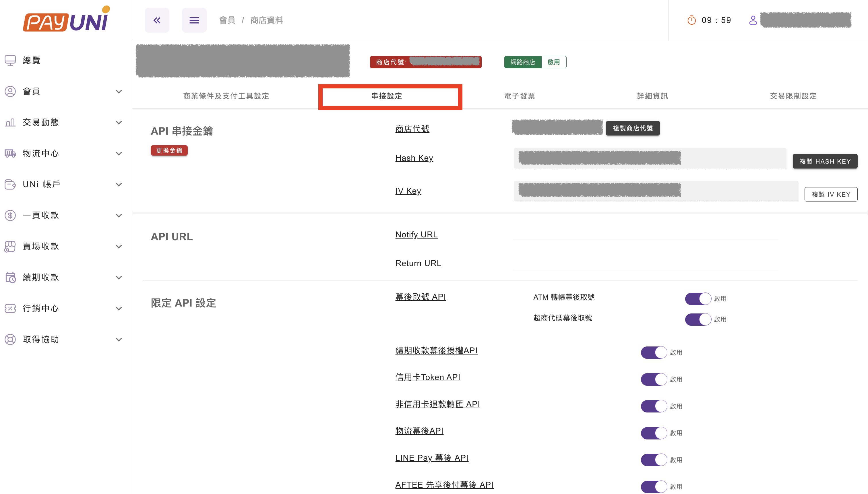The image size is (868, 494).
Task: Click the 更換金鑰 button
Action: [x=169, y=150]
